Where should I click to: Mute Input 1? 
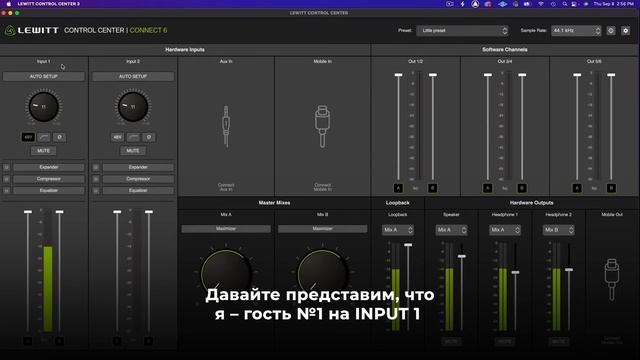click(44, 151)
